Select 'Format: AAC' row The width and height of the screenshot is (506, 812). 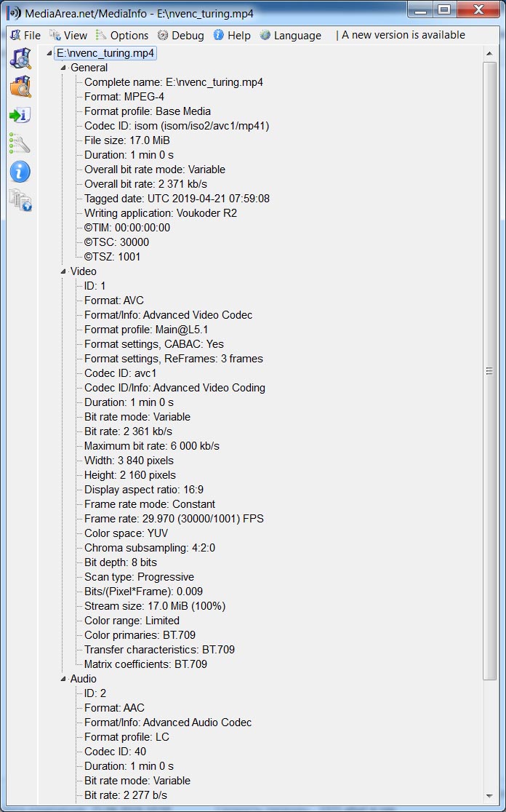click(114, 708)
